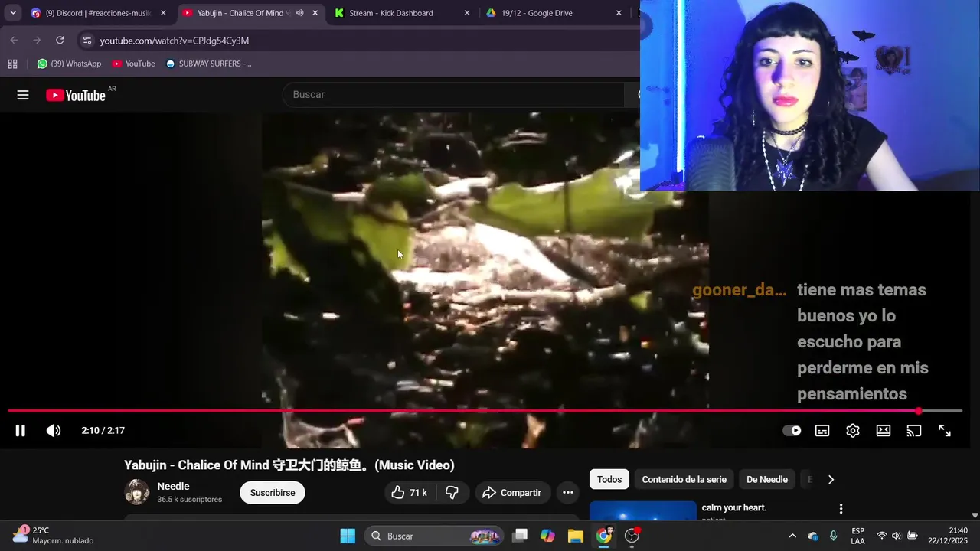
Task: Enter full screen mode
Action: [x=945, y=431]
